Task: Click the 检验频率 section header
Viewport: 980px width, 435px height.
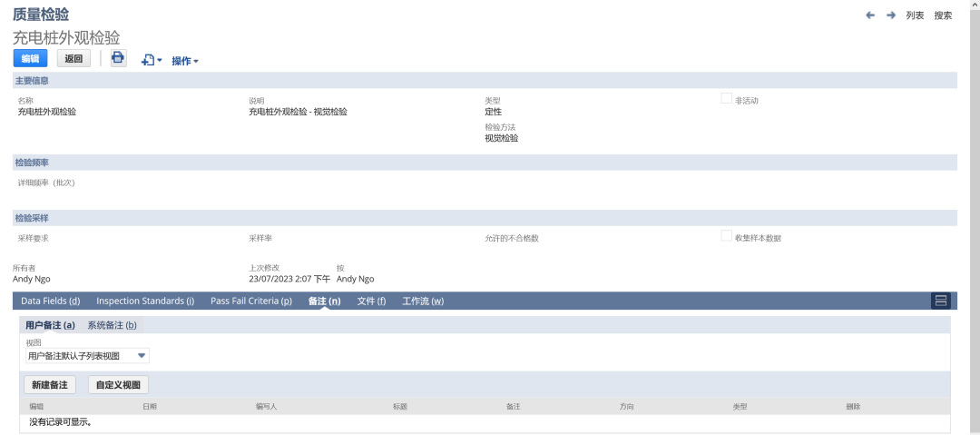Action: click(x=485, y=163)
